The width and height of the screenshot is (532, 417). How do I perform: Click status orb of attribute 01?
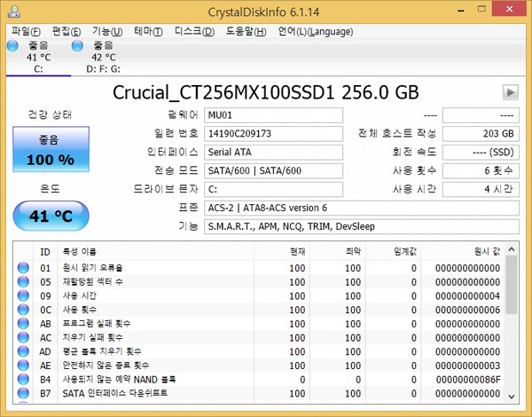(23, 268)
